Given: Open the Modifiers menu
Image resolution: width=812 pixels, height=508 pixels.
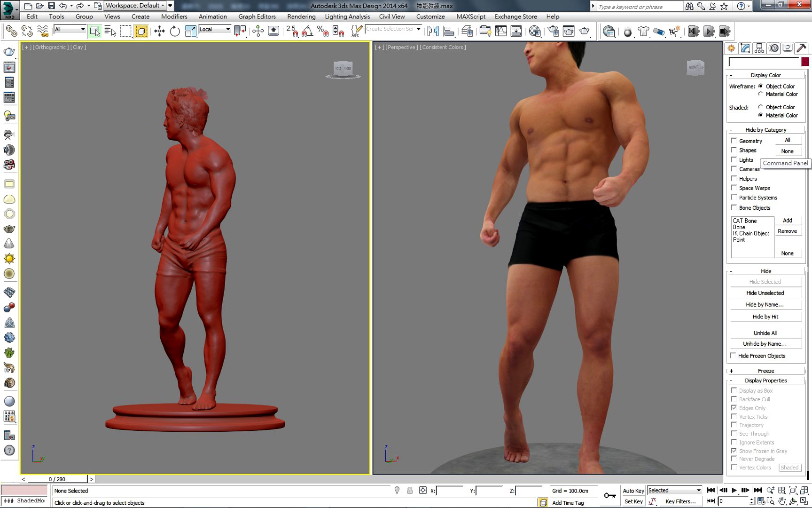Looking at the screenshot, I should (174, 16).
